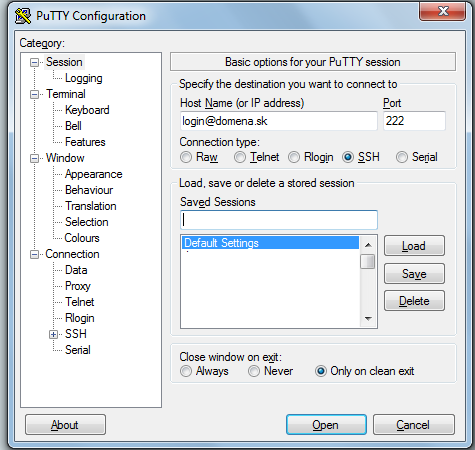Select Default Settings in saved sessions list
Image resolution: width=475 pixels, height=450 pixels.
coord(270,243)
